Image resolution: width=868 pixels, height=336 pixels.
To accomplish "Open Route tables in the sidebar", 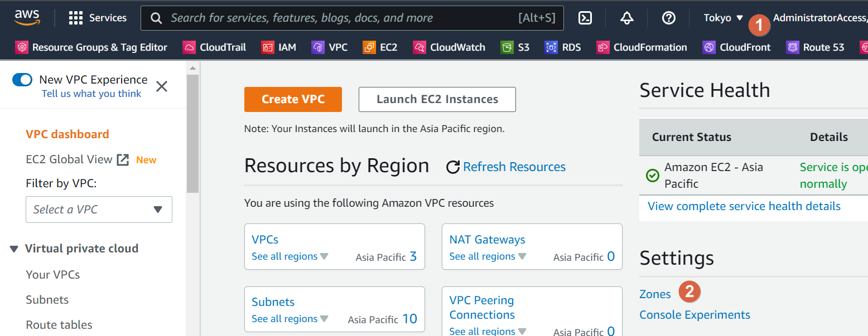I will 59,325.
